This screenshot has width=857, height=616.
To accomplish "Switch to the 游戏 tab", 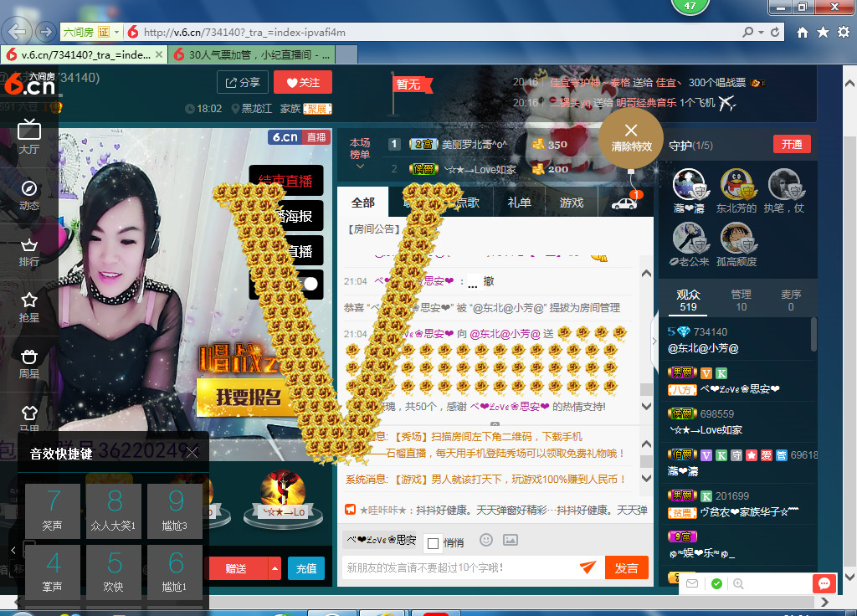I will 572,203.
